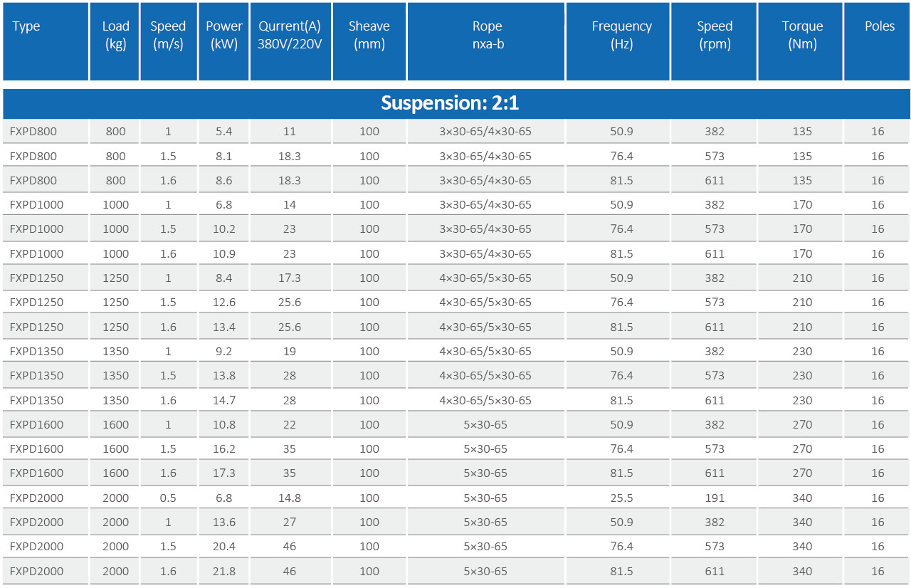Select the 20.4 kW power cell
This screenshot has width=911, height=588.
(x=224, y=547)
